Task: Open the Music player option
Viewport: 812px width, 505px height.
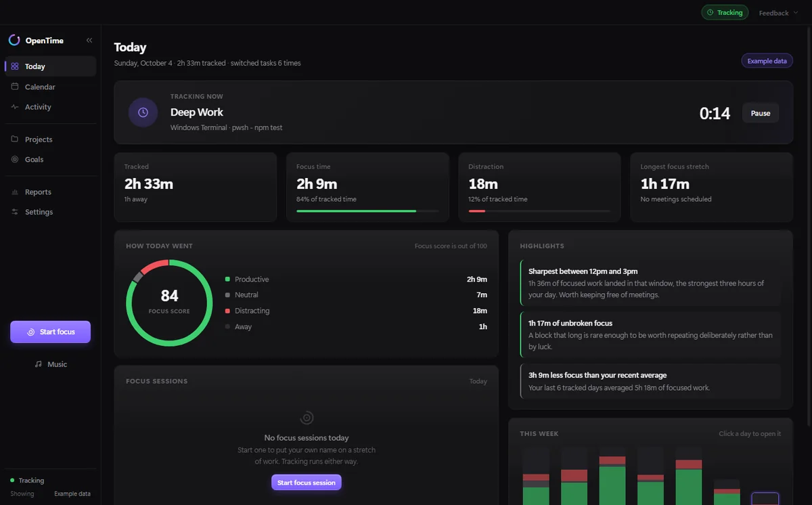Action: [x=51, y=364]
